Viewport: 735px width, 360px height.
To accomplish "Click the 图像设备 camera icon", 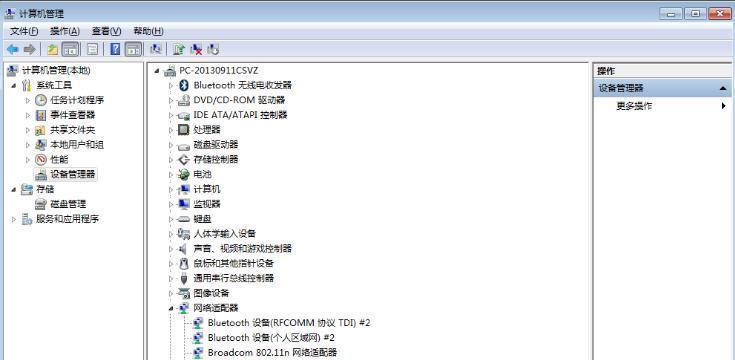I will click(184, 293).
